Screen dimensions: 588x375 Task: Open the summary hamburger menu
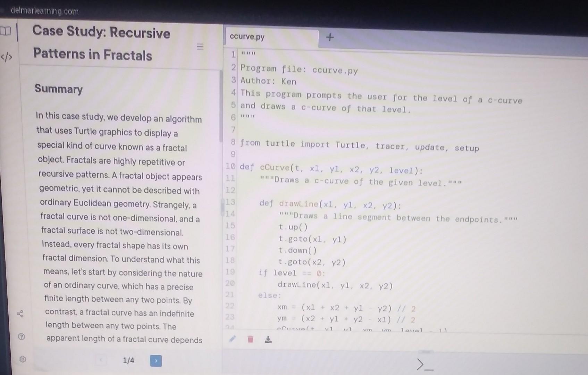click(200, 47)
